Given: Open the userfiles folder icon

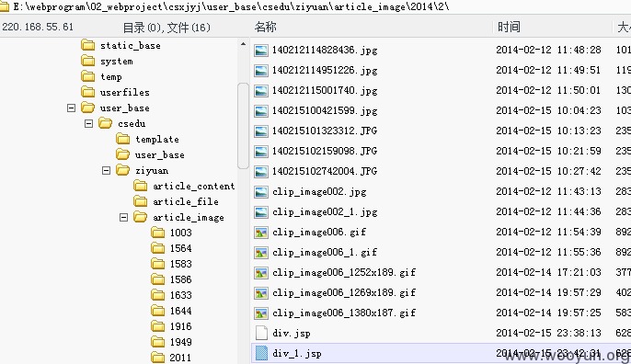Looking at the screenshot, I should click(x=87, y=92).
